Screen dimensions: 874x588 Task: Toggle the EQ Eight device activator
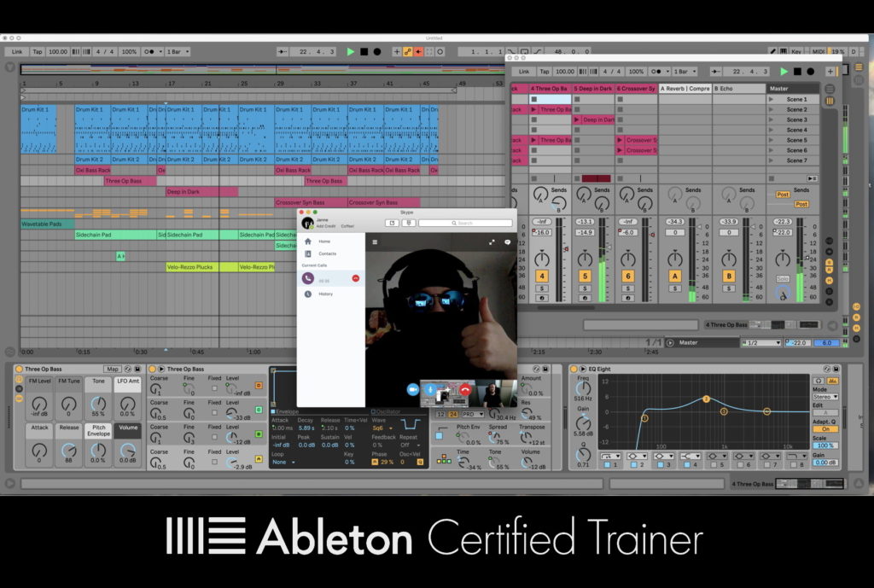coord(573,369)
